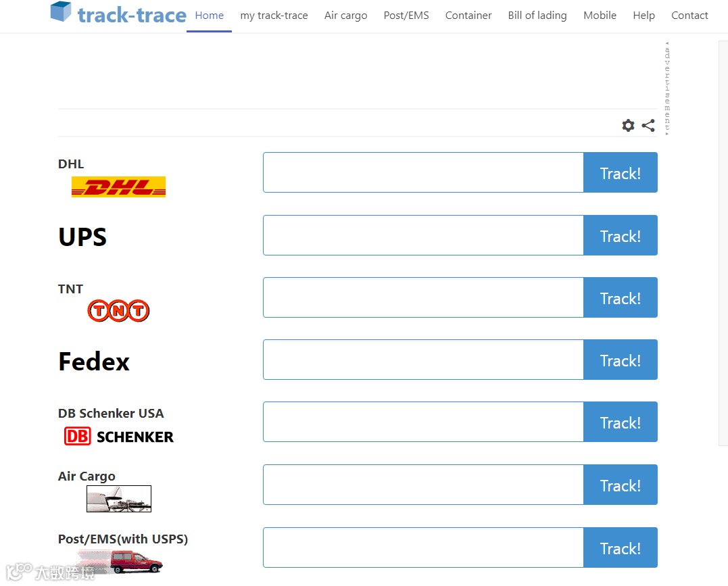Focus the DHL tracking number field
This screenshot has width=728, height=586.
tap(423, 172)
